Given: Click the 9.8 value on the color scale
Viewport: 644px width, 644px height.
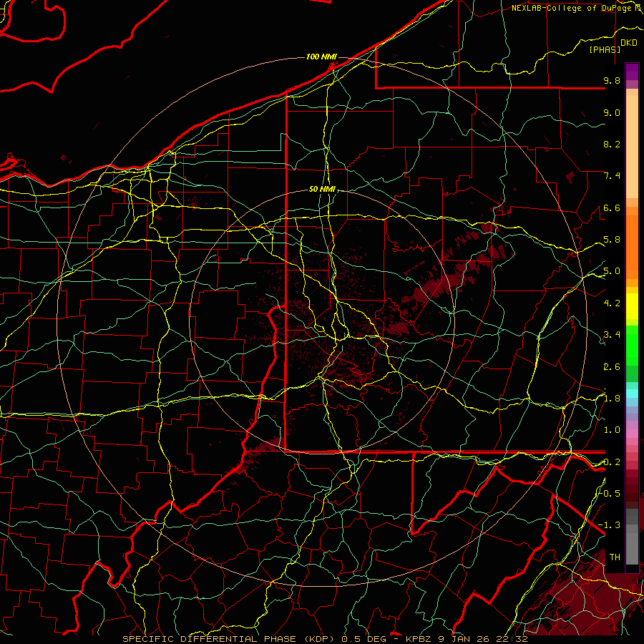Looking at the screenshot, I should (x=612, y=80).
